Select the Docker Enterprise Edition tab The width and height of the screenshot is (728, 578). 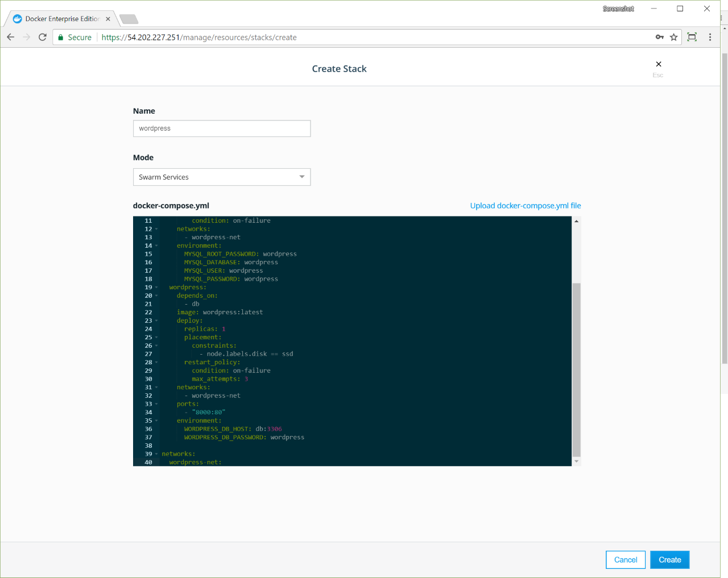pyautogui.click(x=62, y=19)
